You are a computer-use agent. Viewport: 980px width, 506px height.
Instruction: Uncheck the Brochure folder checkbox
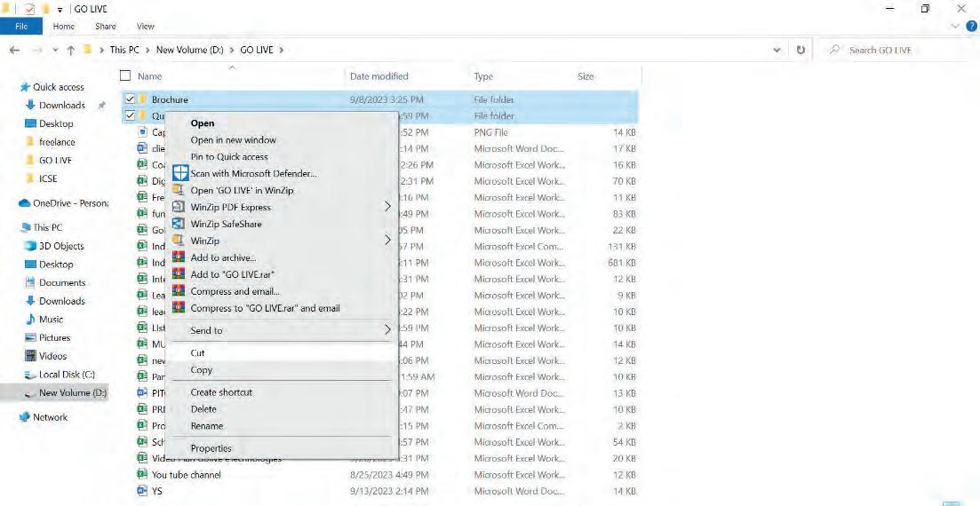[x=130, y=99]
